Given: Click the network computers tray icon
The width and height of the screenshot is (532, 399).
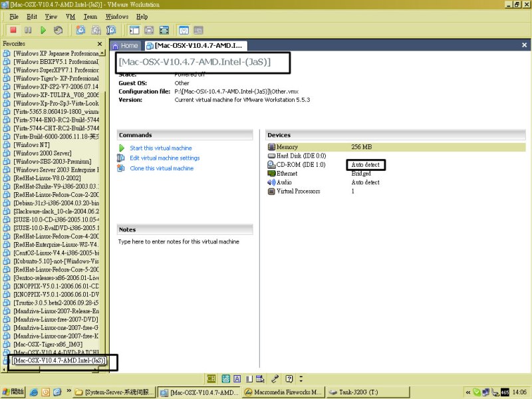Looking at the screenshot, I should pos(486,392).
